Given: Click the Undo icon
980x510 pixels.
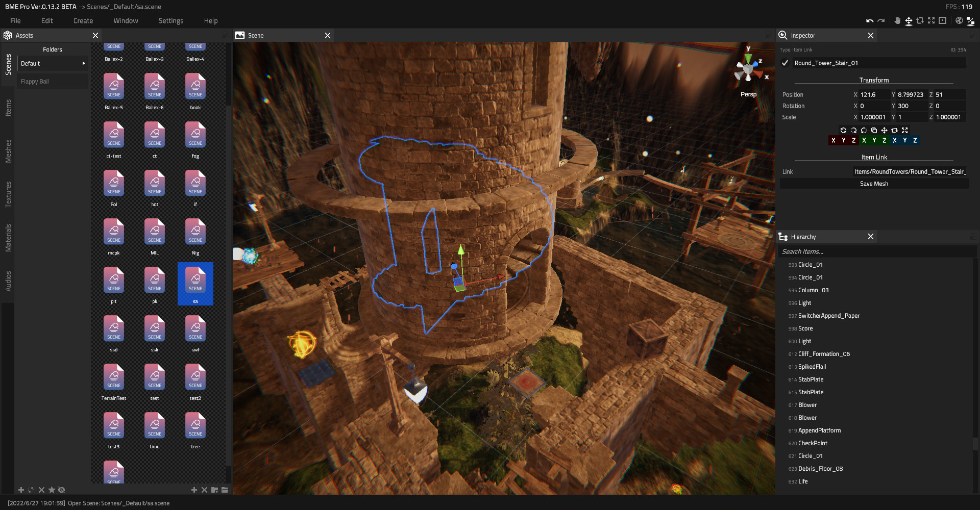Looking at the screenshot, I should [x=870, y=20].
